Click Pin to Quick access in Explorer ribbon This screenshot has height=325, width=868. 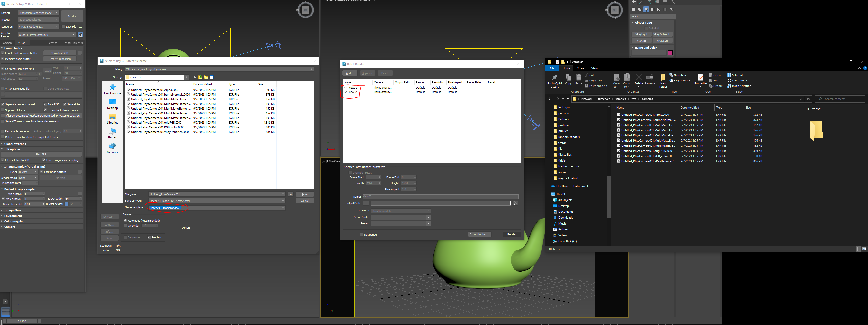point(555,81)
